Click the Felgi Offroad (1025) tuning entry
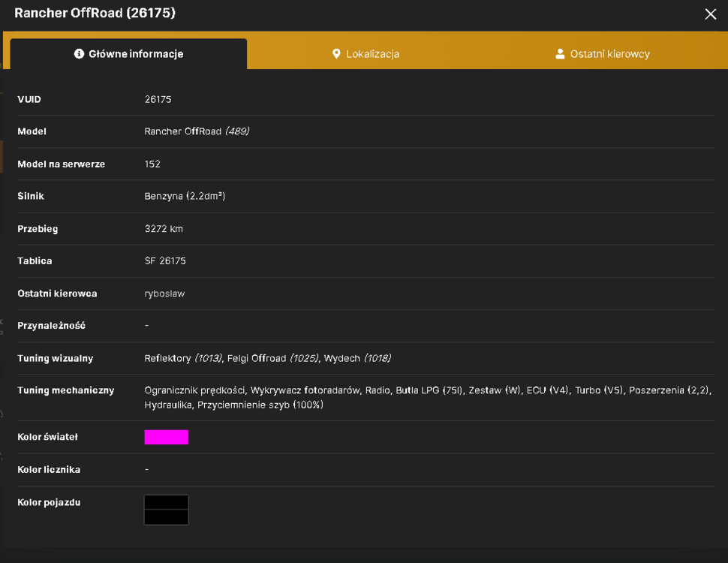 point(273,358)
